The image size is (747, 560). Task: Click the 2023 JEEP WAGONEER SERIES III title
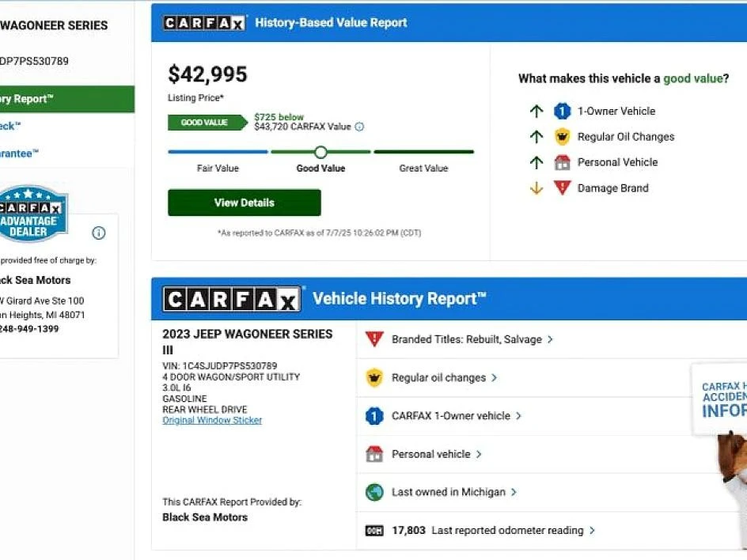(x=247, y=342)
